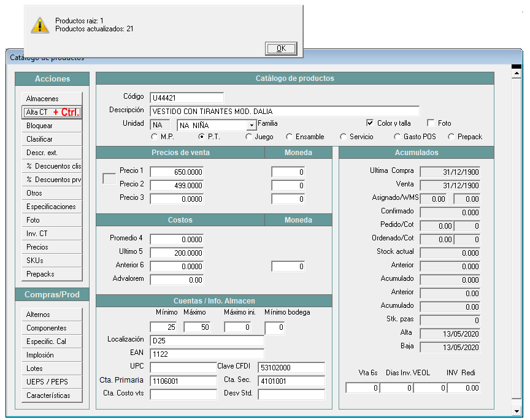Image resolution: width=530 pixels, height=420 pixels.
Task: Click the EAN field
Action: 207,354
